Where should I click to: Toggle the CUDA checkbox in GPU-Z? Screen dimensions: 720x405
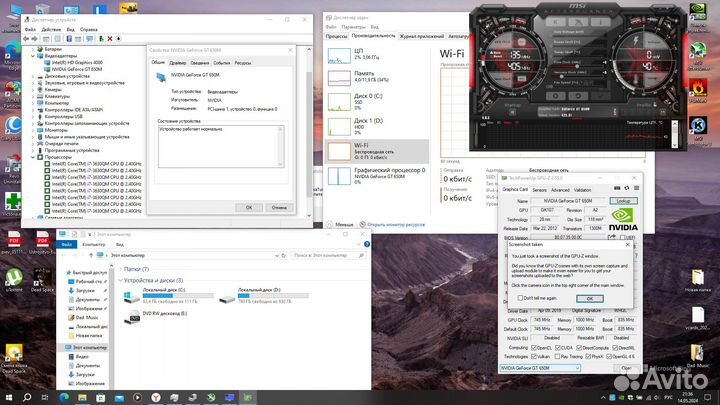click(558, 348)
